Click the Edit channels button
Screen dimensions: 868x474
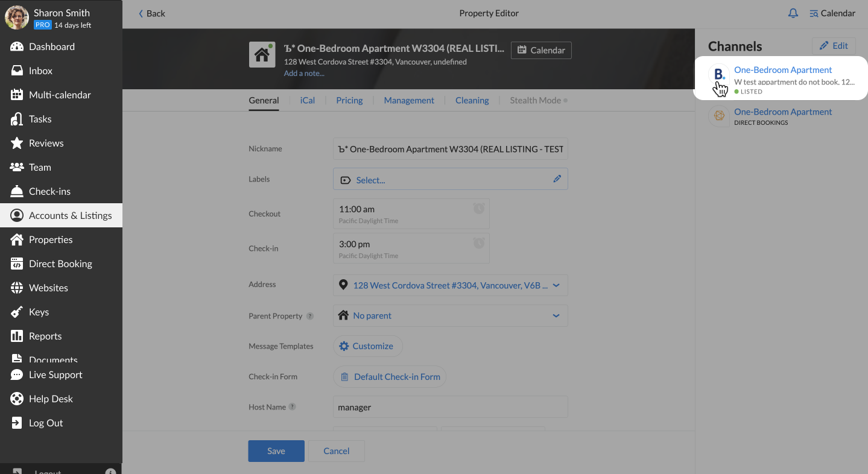(x=834, y=46)
